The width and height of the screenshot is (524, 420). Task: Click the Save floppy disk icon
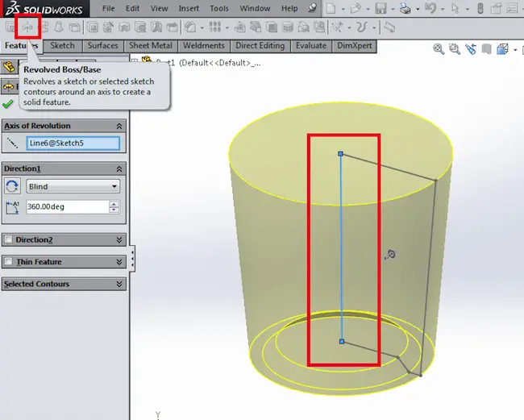coord(381,8)
